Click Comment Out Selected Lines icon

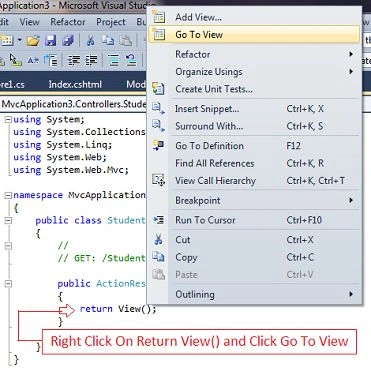[x=113, y=60]
